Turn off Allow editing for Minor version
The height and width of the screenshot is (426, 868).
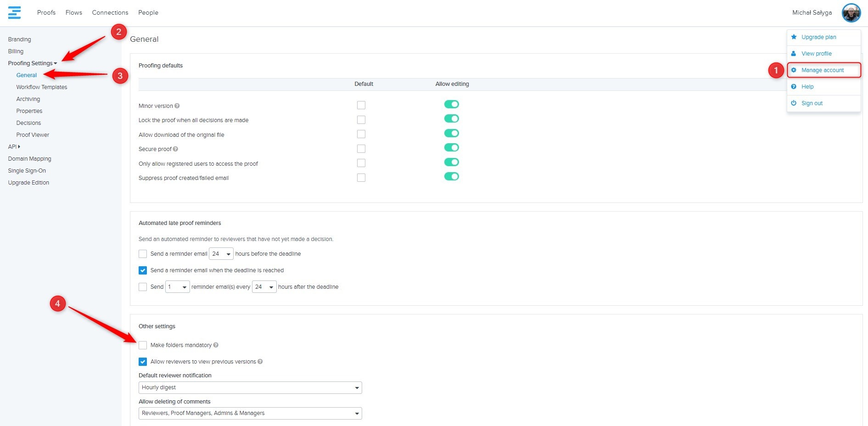pyautogui.click(x=451, y=105)
